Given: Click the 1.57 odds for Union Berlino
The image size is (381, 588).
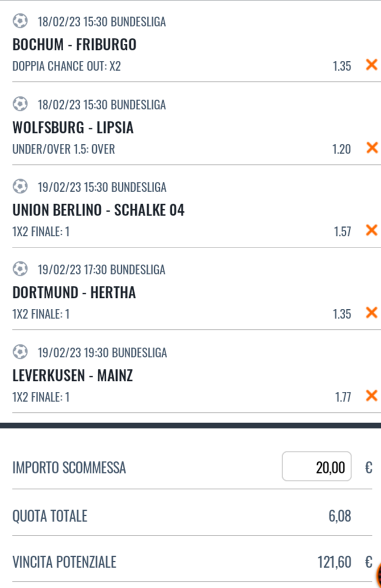Looking at the screenshot, I should click(342, 231).
